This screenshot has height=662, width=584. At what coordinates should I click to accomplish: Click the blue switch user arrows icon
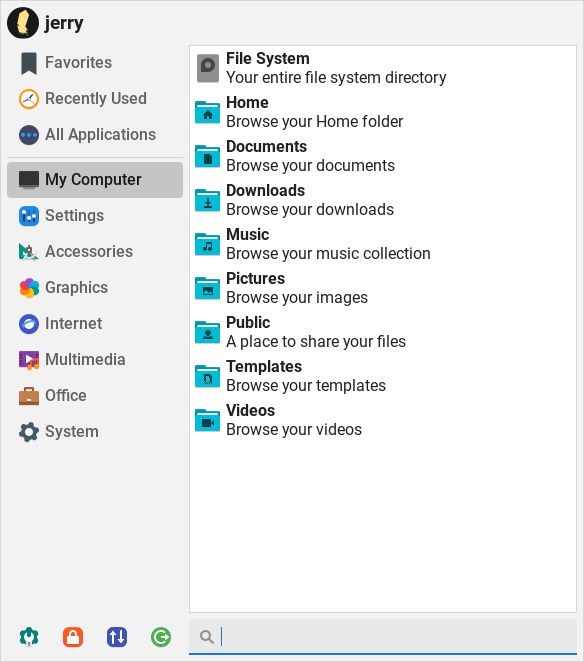[117, 637]
